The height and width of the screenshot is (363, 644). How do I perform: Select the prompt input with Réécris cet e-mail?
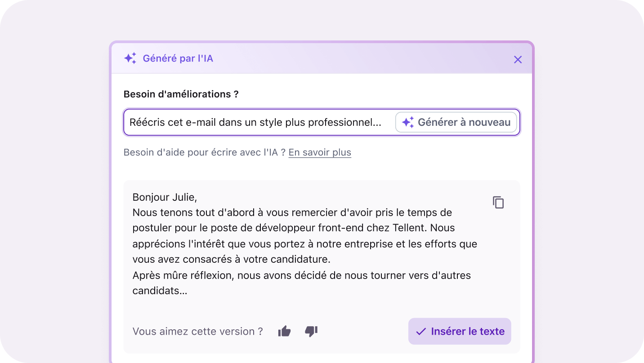tap(256, 122)
